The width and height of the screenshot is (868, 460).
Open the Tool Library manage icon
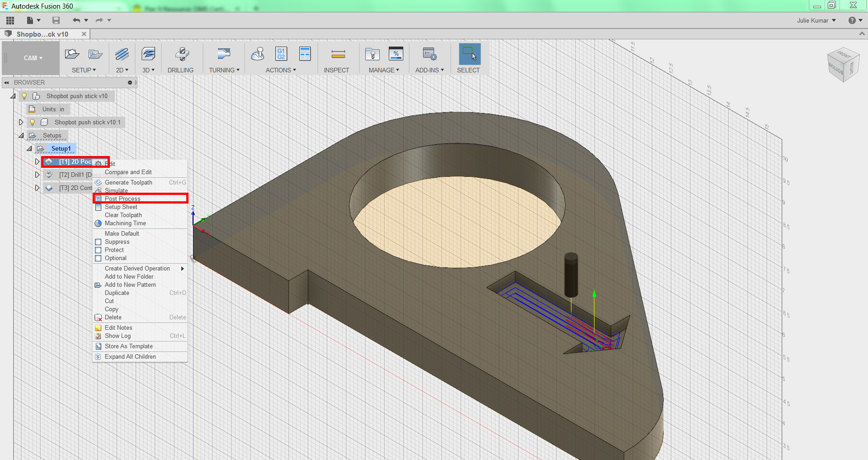click(373, 54)
